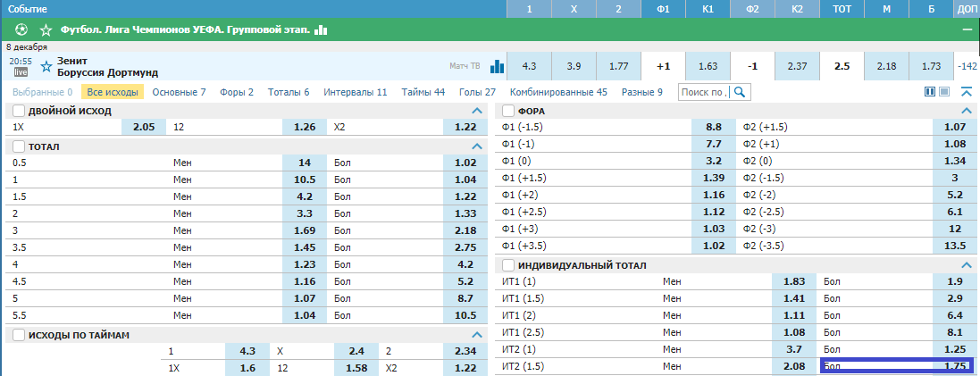The image size is (980, 376).
Task: Collapse the ИСХОДЫ ПО ТАЙМАМ chevron
Action: pos(477,335)
